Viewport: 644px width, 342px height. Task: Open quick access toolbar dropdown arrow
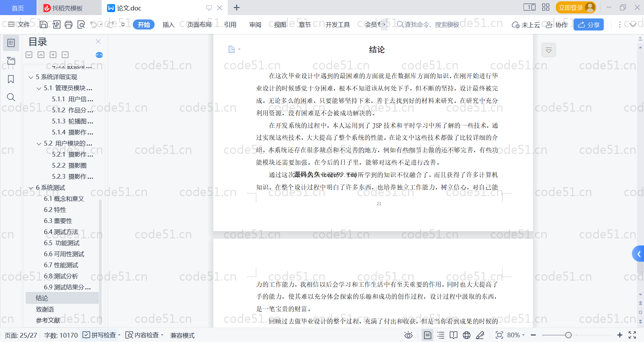pyautogui.click(x=123, y=24)
